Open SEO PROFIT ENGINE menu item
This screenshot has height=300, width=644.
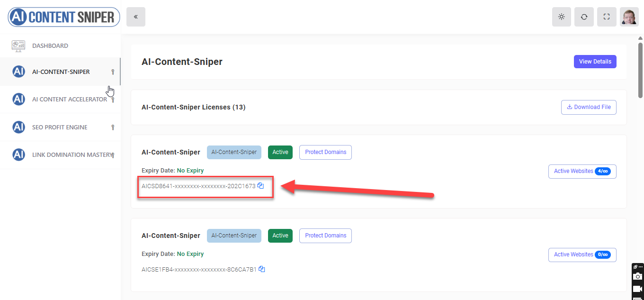coord(60,127)
